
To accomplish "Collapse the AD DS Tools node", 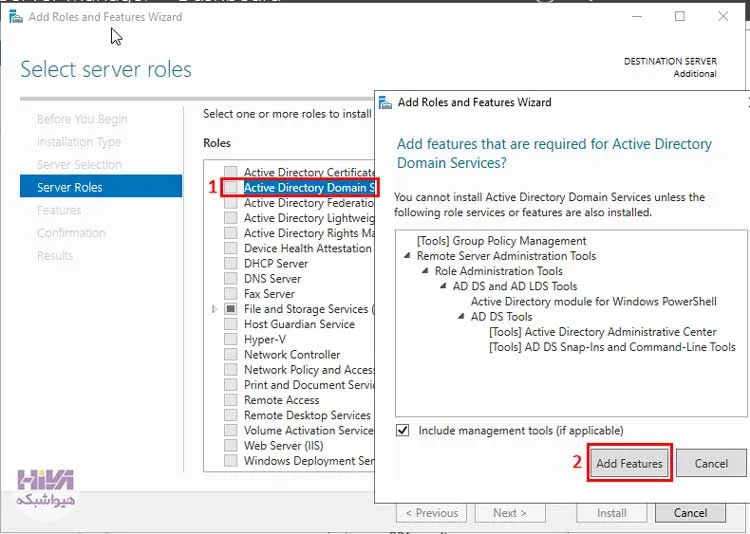I will point(461,316).
